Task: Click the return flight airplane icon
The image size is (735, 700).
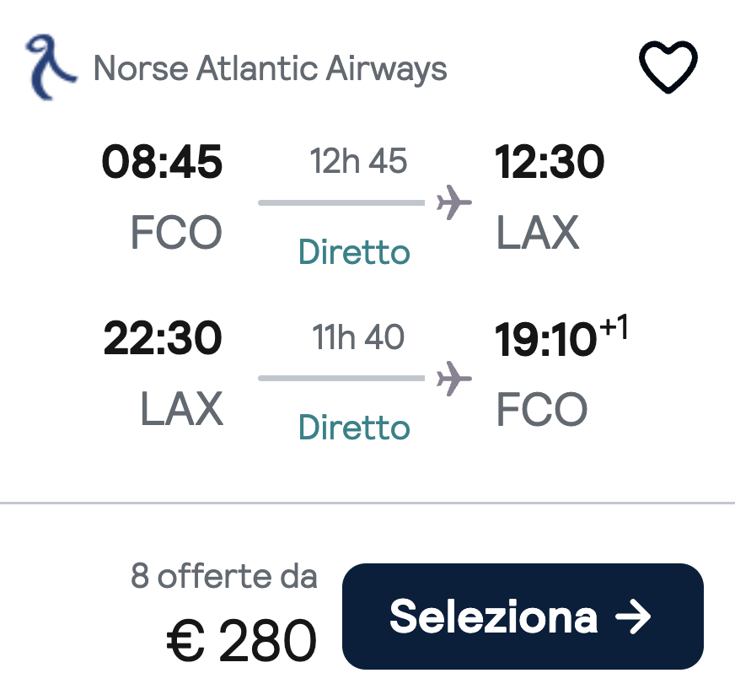Action: tap(453, 379)
